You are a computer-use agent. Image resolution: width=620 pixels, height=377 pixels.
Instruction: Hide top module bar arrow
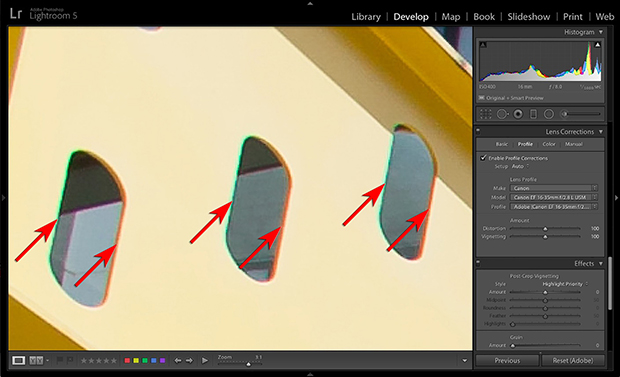(x=310, y=3)
